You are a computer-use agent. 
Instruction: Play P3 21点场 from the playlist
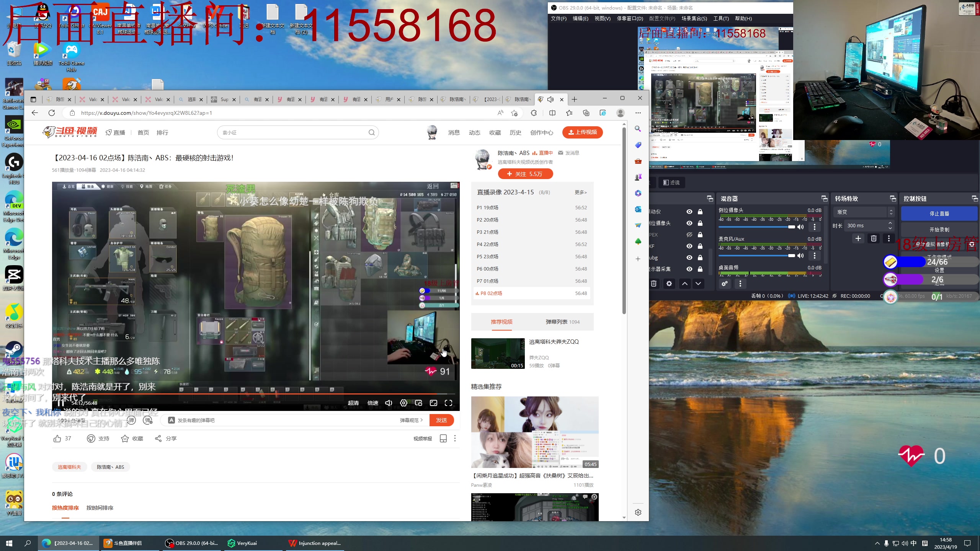[x=531, y=232]
